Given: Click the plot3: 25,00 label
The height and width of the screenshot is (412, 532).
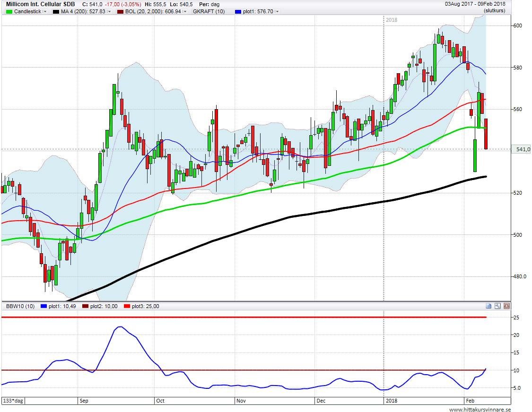Looking at the screenshot, I should click(x=146, y=306).
